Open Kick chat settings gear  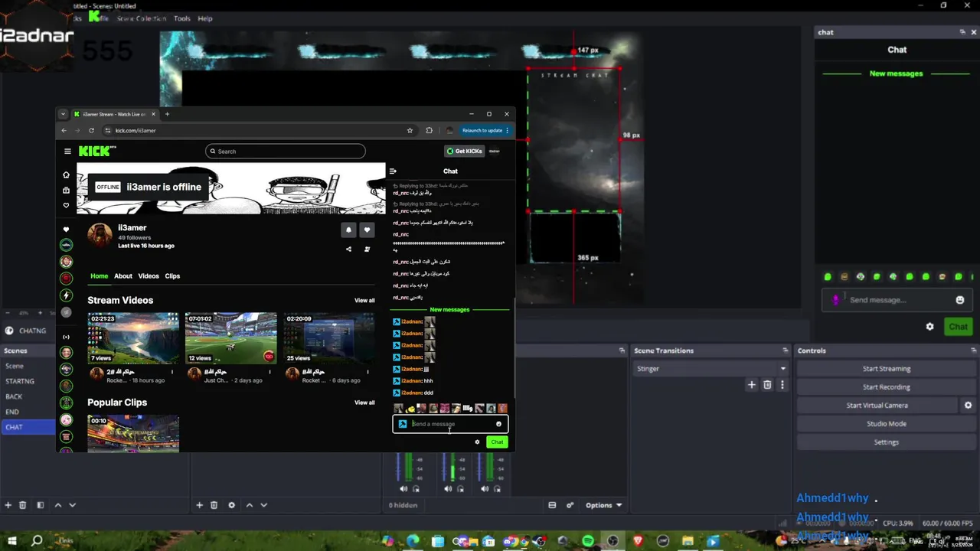click(x=477, y=442)
